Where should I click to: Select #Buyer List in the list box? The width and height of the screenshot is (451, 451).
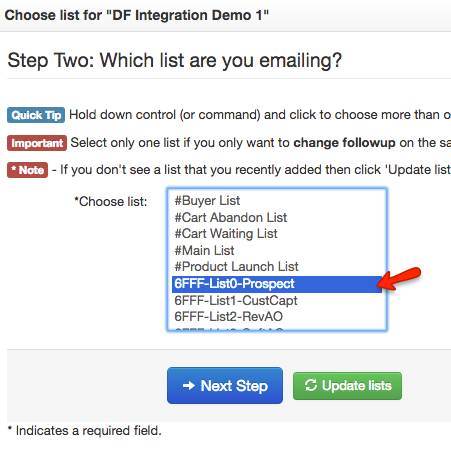coord(277,201)
